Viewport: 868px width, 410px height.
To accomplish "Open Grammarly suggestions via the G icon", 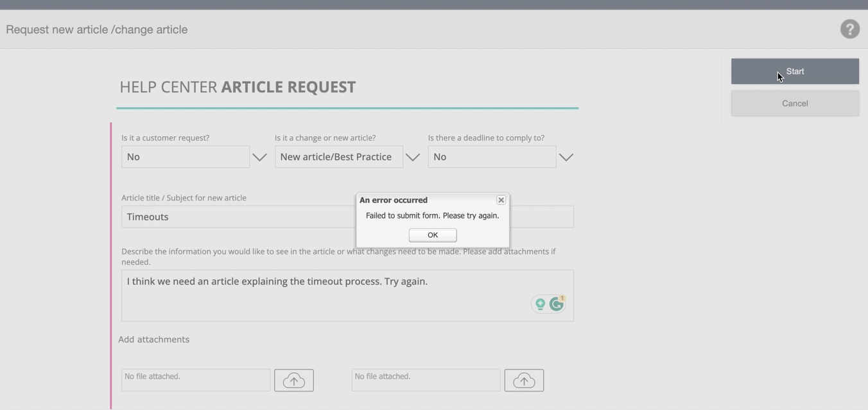I will (x=556, y=303).
